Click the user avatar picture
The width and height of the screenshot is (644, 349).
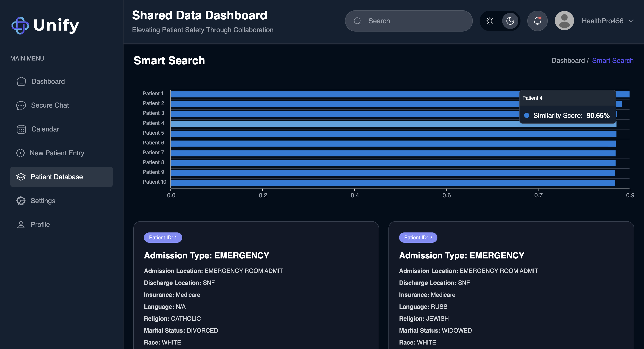coord(564,21)
